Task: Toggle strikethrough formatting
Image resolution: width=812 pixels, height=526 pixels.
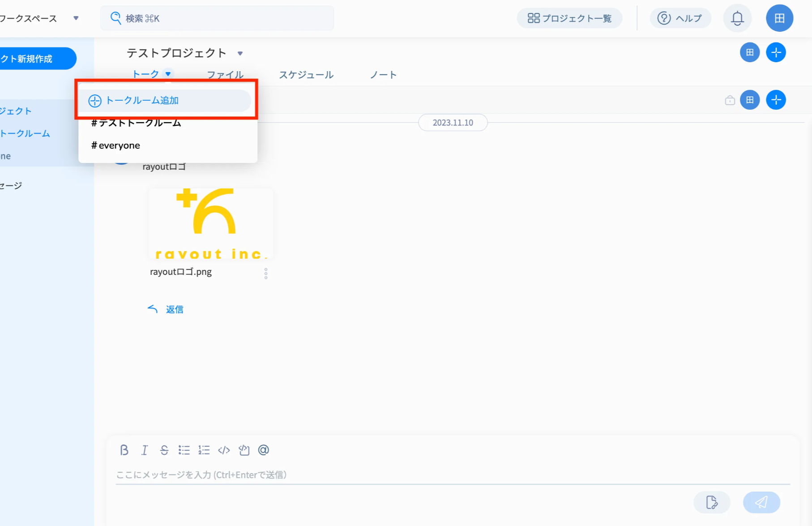Action: (x=164, y=450)
